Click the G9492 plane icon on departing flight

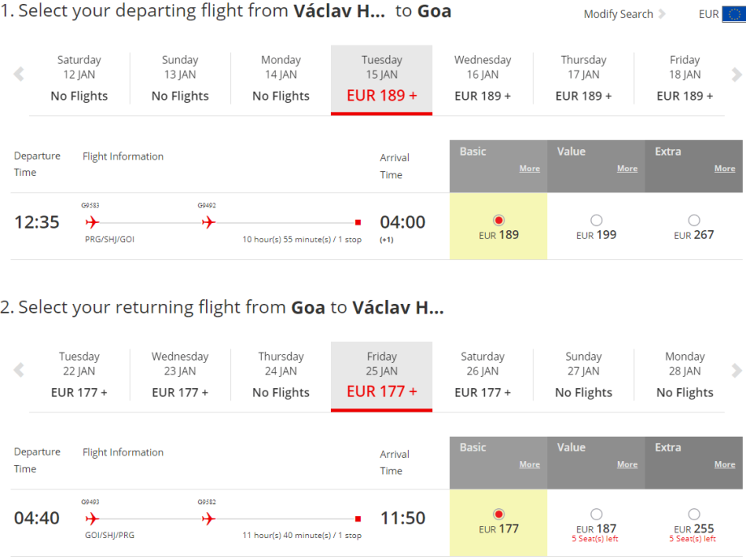[x=208, y=222]
